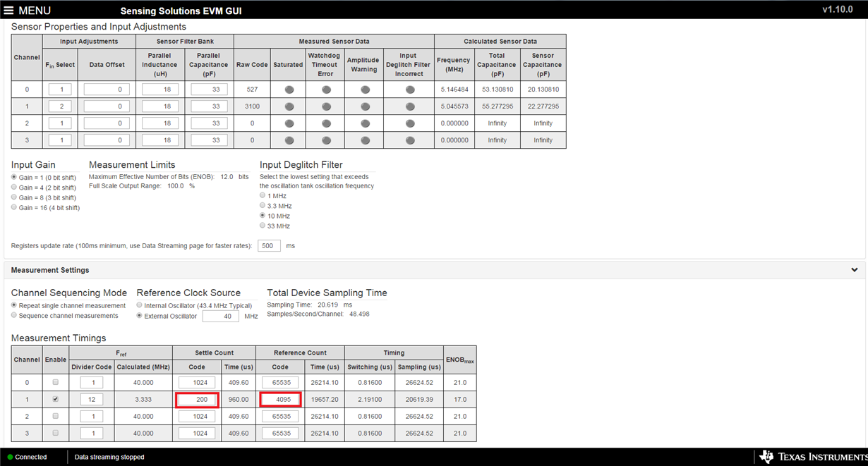868x466 pixels.
Task: Click channel 1 Parallel Capacitance field
Action: pos(209,106)
